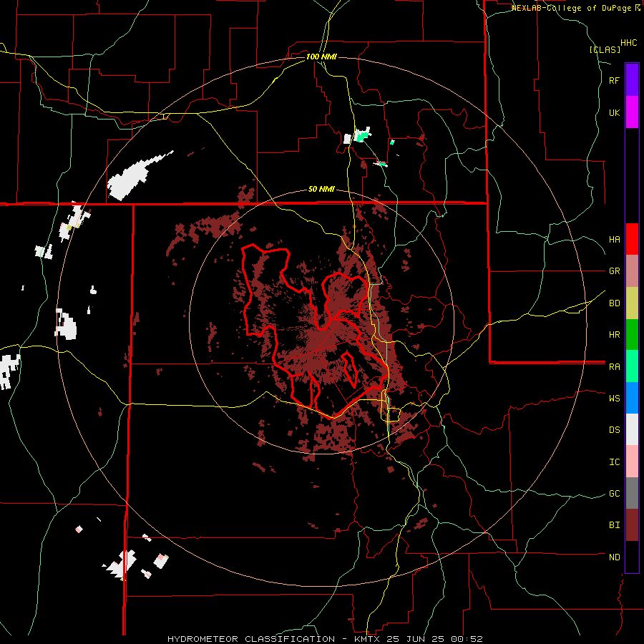
Task: Click the GC gray legend swatch
Action: tap(632, 493)
